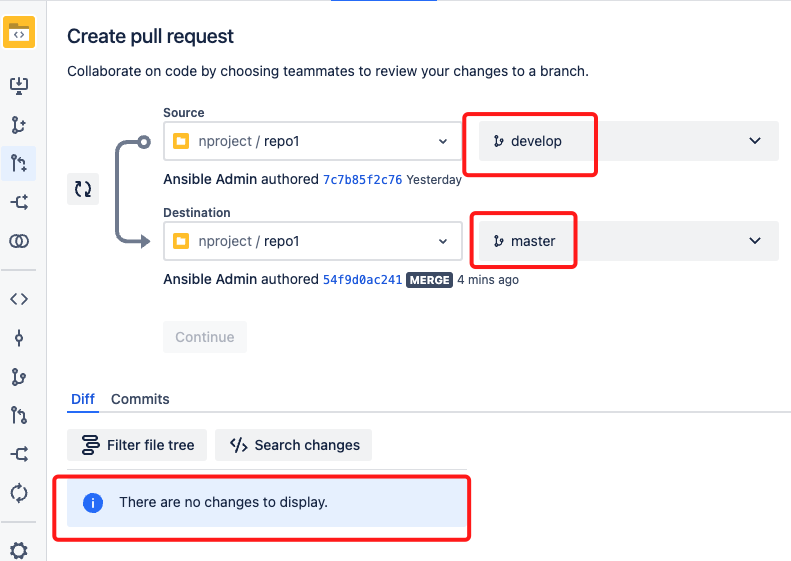Screen dimensions: 791x561
Task: Open the develop source branch selector
Action: [629, 141]
